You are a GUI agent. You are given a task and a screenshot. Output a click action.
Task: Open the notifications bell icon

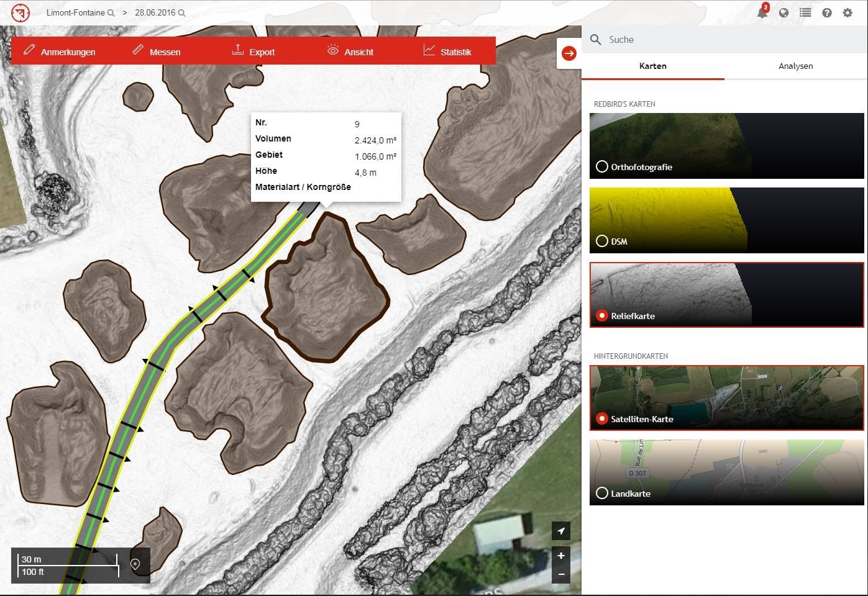(x=762, y=12)
